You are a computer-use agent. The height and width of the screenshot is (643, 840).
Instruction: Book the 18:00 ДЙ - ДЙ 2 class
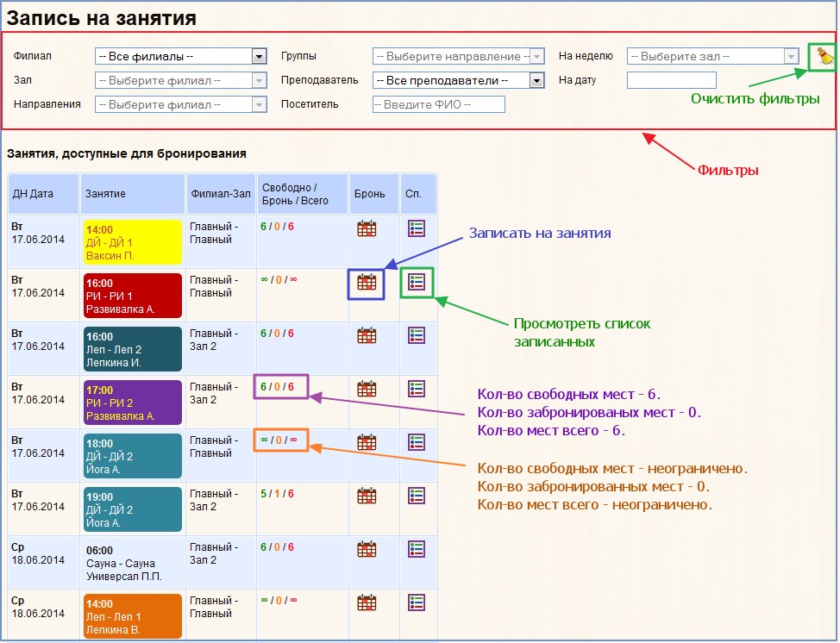click(367, 442)
